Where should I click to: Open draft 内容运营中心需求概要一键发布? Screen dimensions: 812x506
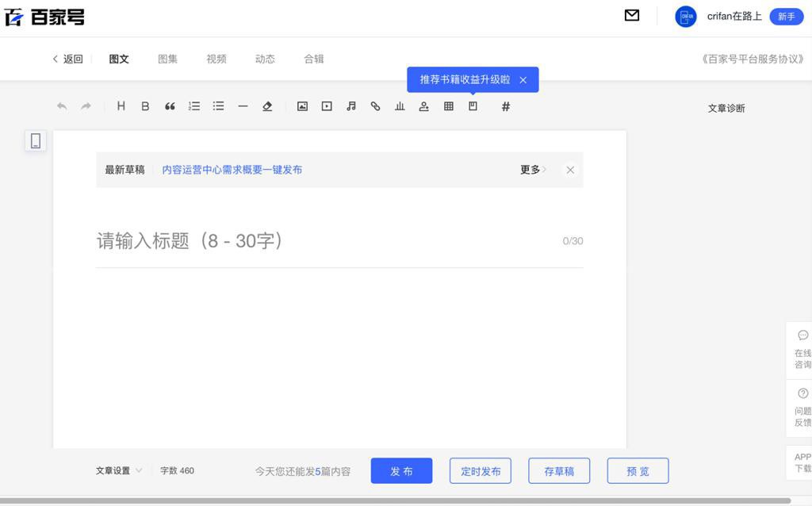[232, 170]
